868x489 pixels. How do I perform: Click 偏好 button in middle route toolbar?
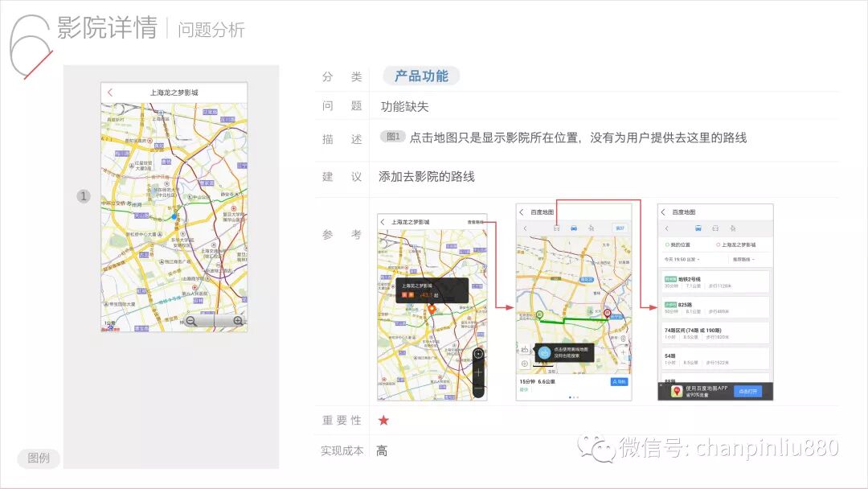pos(620,228)
